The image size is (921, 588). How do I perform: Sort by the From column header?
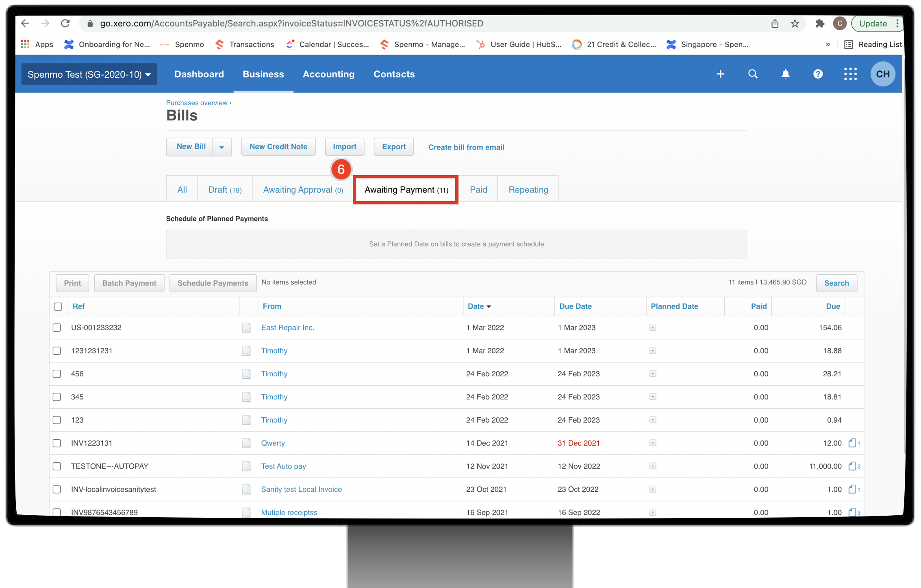tap(272, 306)
